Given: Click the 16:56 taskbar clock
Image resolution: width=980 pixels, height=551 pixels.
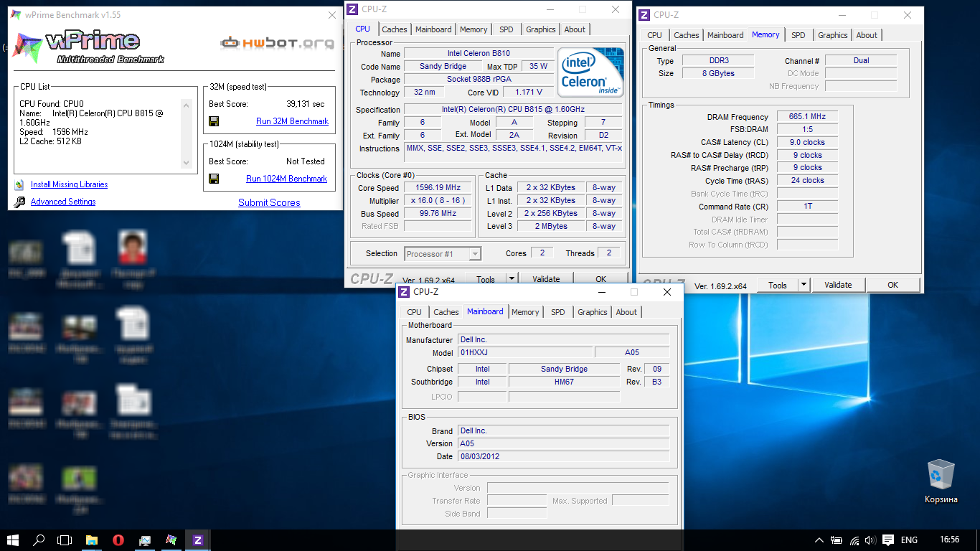Looking at the screenshot, I should 949,540.
